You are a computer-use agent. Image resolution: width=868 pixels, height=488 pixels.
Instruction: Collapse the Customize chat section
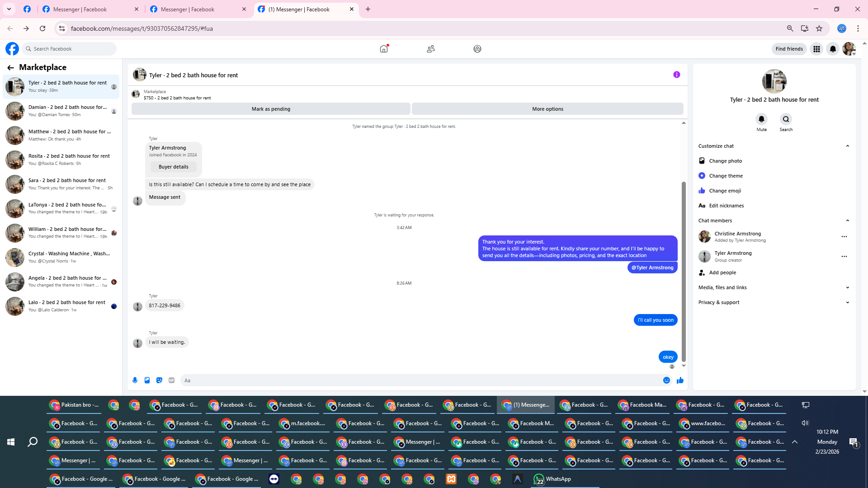[847, 146]
